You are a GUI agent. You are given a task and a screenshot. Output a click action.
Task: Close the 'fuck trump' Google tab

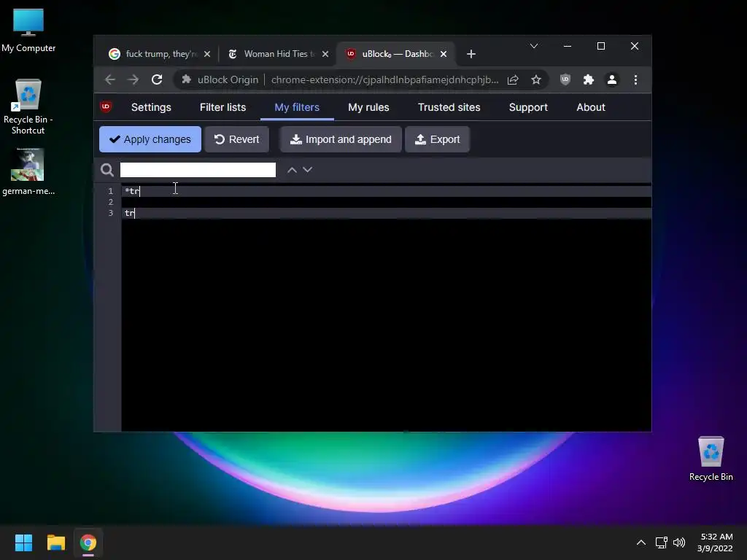pos(207,54)
